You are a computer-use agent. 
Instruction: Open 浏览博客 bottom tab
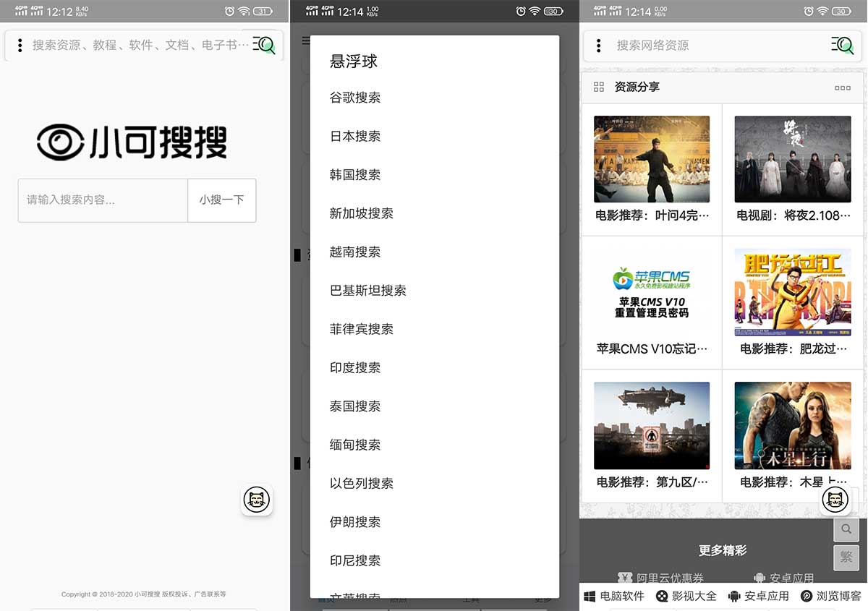(831, 597)
